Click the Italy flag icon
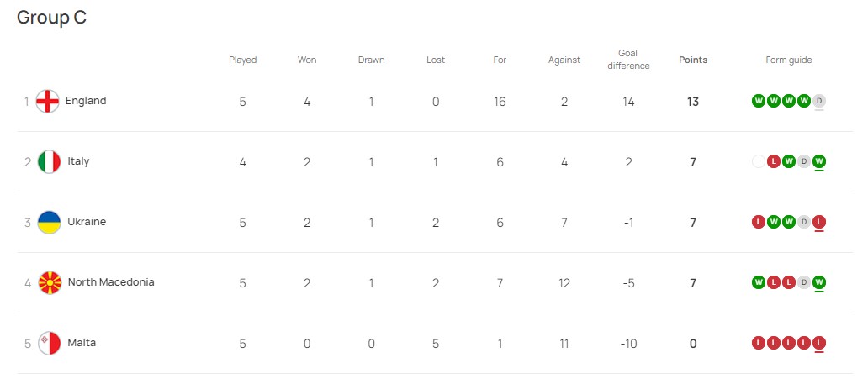 (x=50, y=161)
